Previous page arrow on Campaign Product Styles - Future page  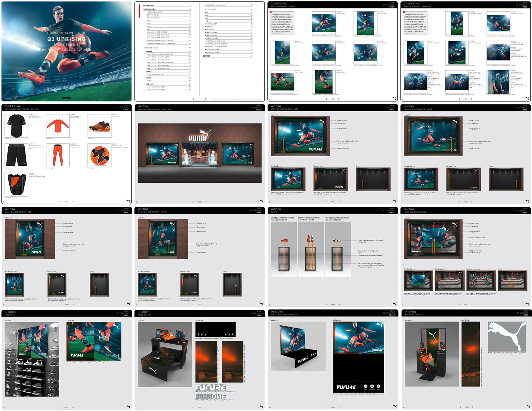pyautogui.click(x=60, y=202)
